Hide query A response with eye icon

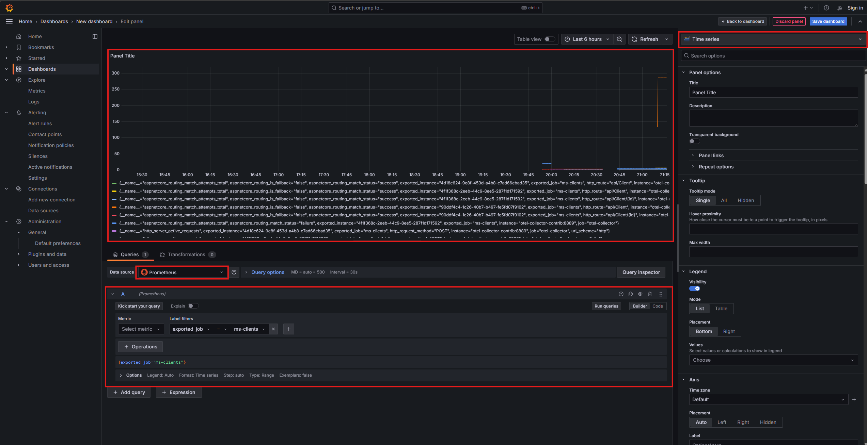point(640,294)
